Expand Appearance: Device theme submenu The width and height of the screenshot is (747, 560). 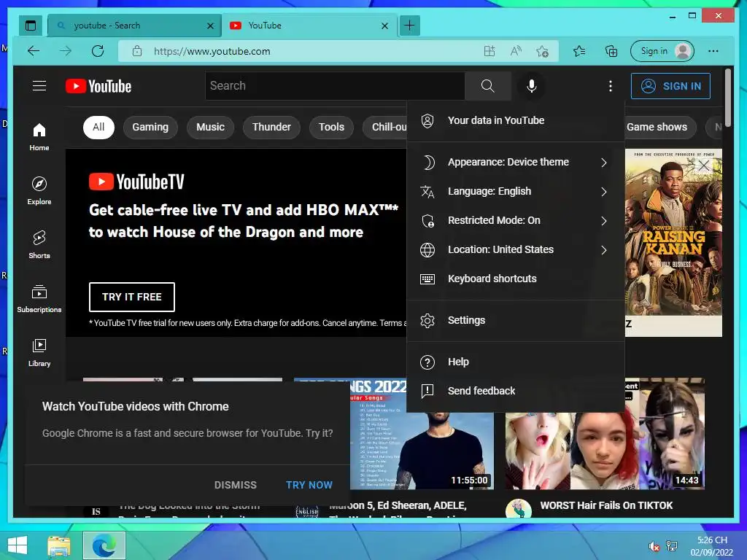point(516,163)
